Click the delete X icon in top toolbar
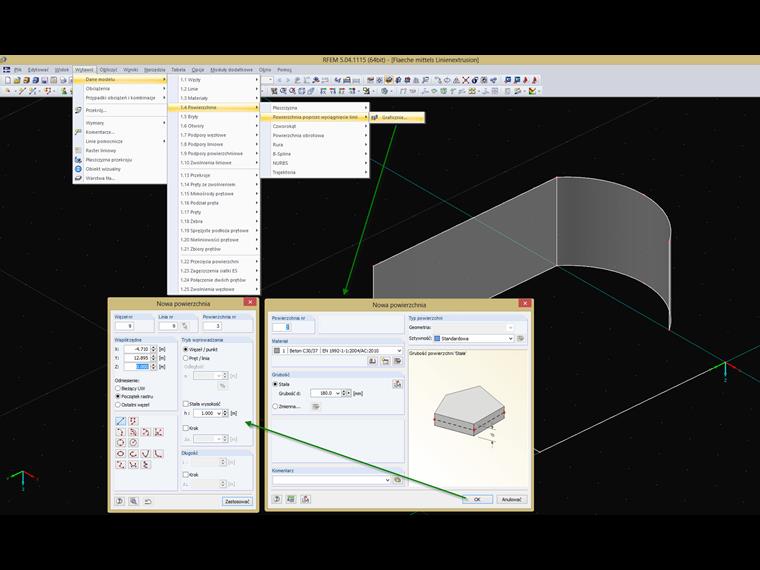Screen dimensions: 760x570 (x=466, y=80)
